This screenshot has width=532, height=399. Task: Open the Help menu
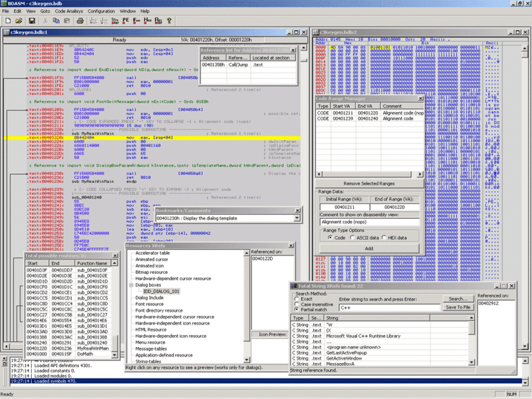tap(145, 11)
